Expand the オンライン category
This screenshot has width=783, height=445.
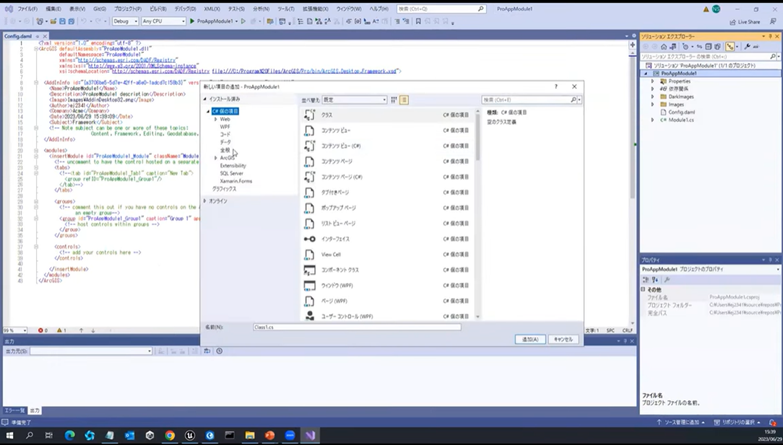205,201
